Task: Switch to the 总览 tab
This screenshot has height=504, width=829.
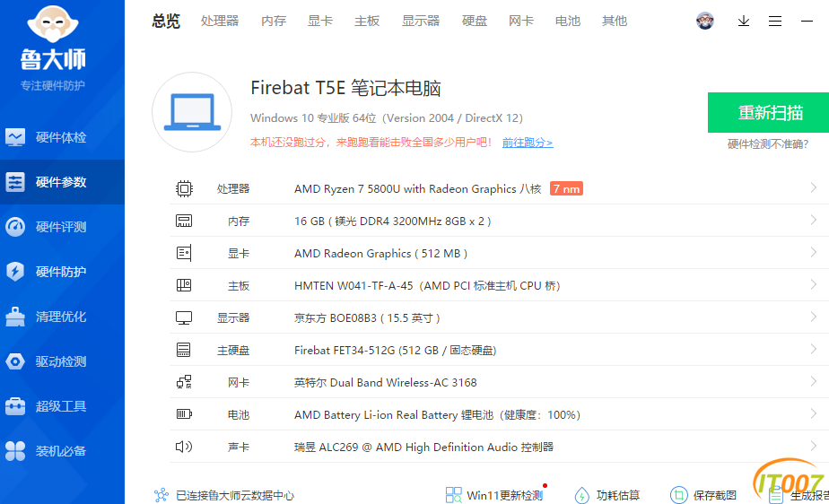Action: point(166,22)
